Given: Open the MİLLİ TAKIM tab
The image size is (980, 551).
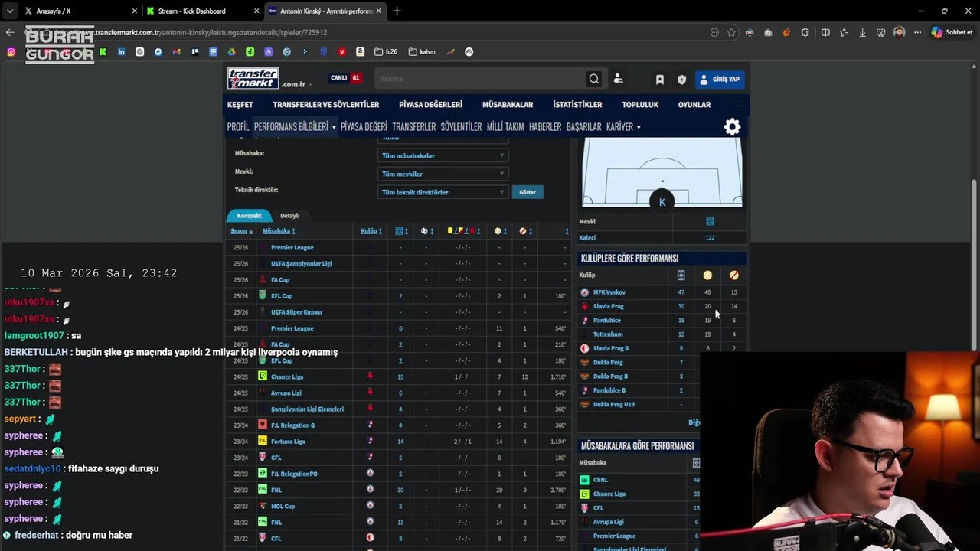Looking at the screenshot, I should (x=505, y=127).
